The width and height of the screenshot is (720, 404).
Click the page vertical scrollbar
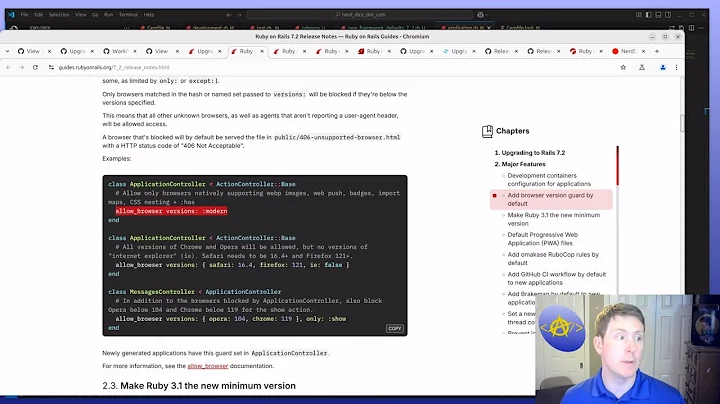[682, 122]
